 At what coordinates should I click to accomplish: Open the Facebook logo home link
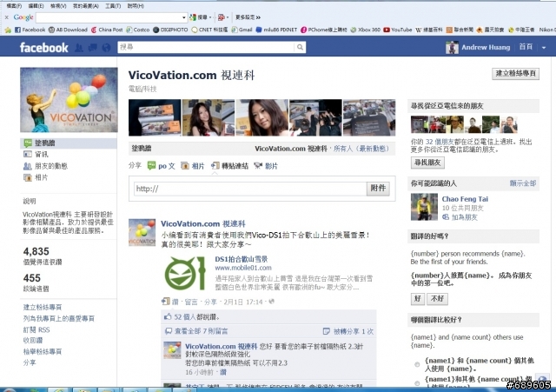coord(43,48)
